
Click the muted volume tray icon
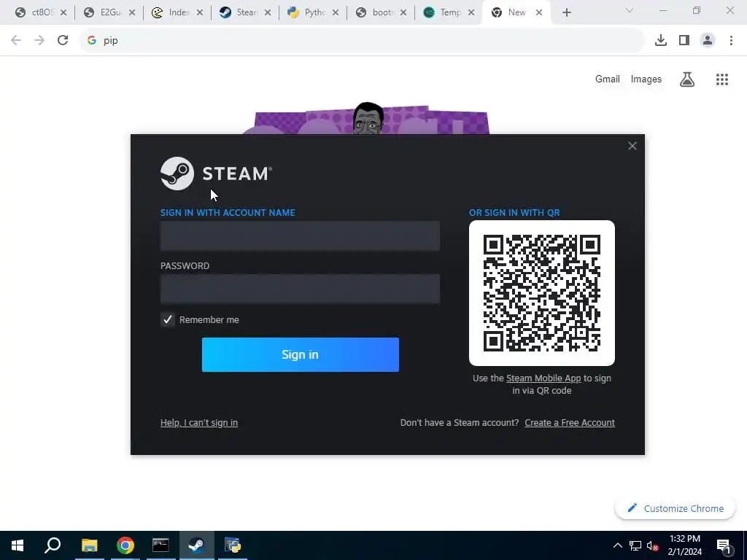[652, 545]
